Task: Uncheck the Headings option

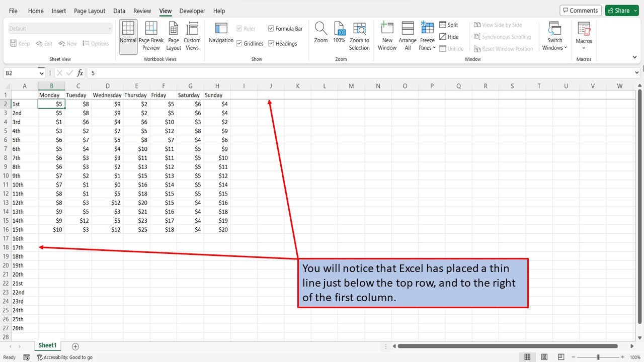Action: (271, 43)
